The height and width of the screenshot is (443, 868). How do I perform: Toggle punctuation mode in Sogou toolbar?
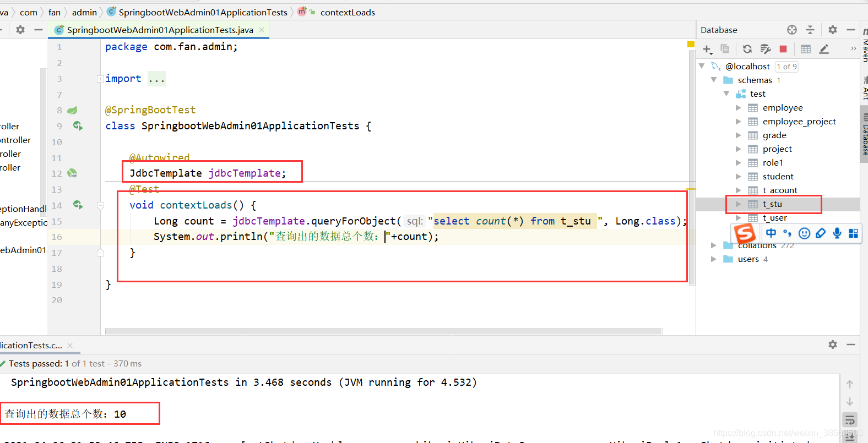pos(788,233)
